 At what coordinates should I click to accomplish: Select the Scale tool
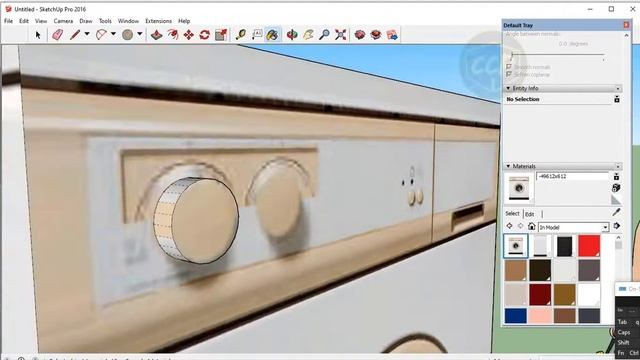(x=221, y=35)
